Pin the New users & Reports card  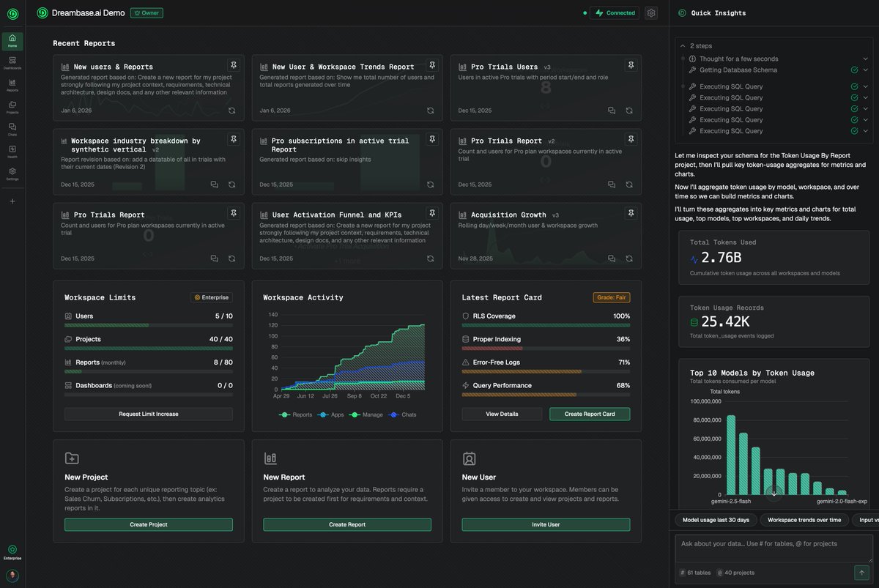(233, 65)
